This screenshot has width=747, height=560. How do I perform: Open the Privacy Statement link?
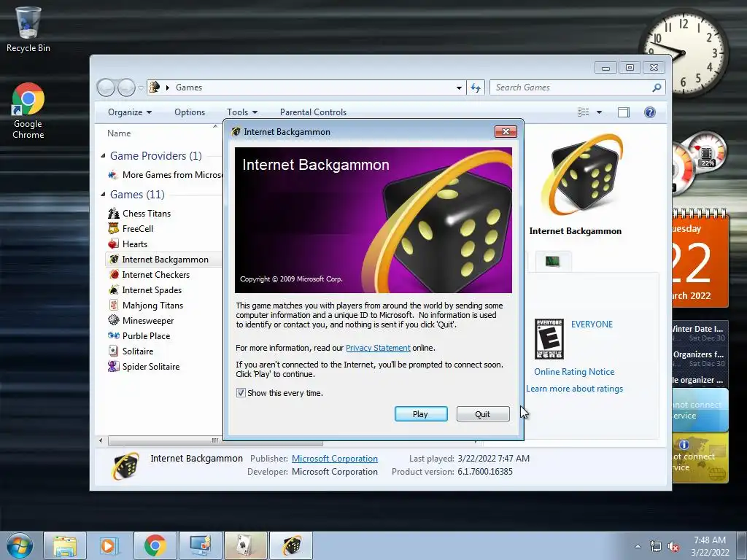tap(378, 348)
